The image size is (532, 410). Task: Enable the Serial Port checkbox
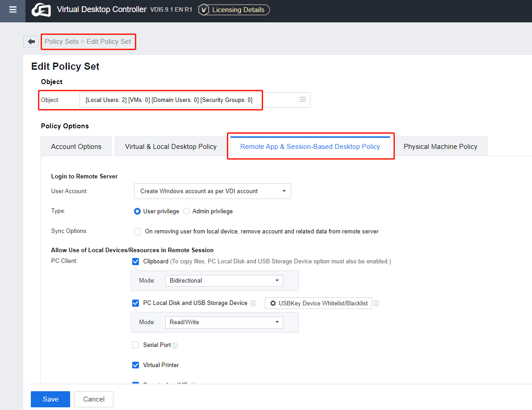tap(135, 345)
